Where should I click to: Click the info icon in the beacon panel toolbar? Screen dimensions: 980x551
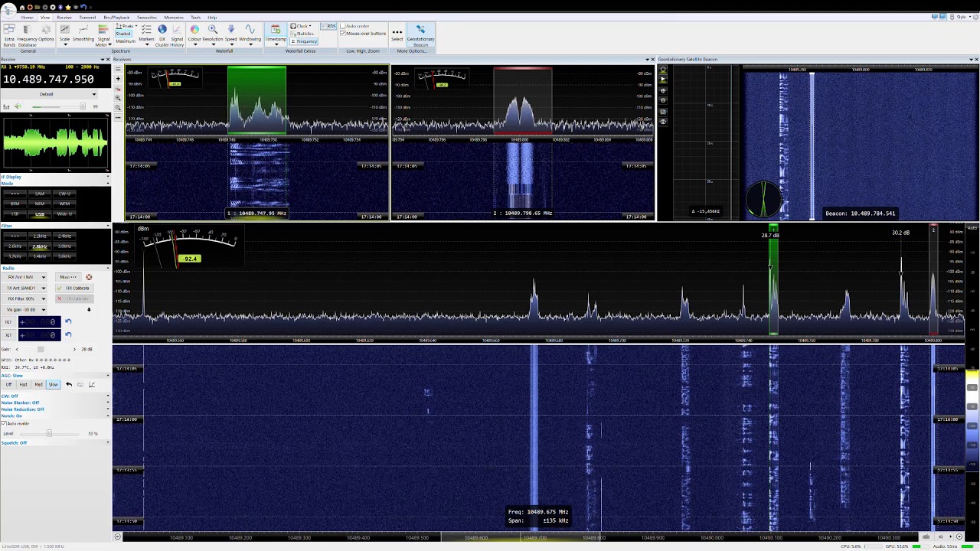click(663, 122)
